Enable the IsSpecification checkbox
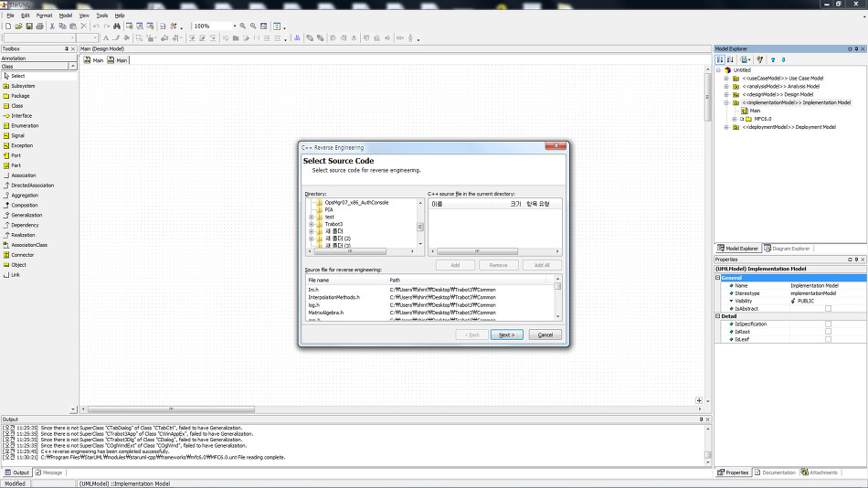The height and width of the screenshot is (488, 868). [x=828, y=324]
